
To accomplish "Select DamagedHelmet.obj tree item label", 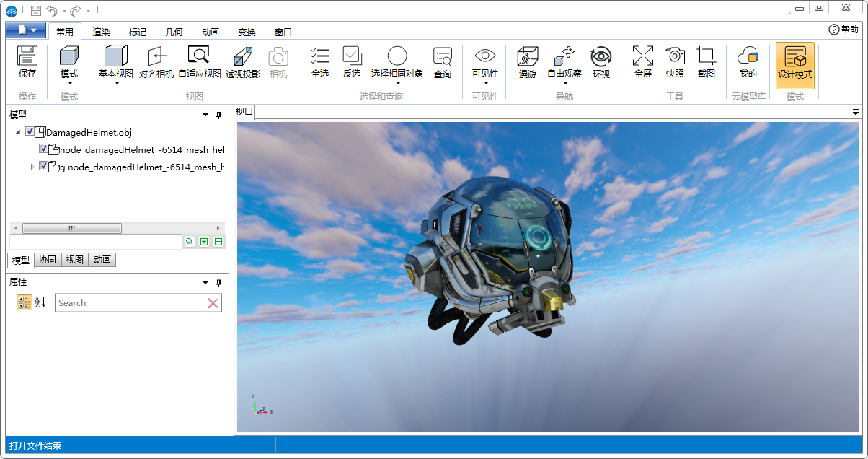I will coord(89,132).
